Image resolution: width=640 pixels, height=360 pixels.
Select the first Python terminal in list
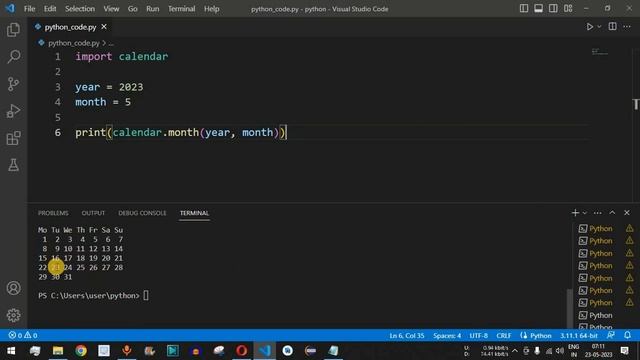pos(601,229)
